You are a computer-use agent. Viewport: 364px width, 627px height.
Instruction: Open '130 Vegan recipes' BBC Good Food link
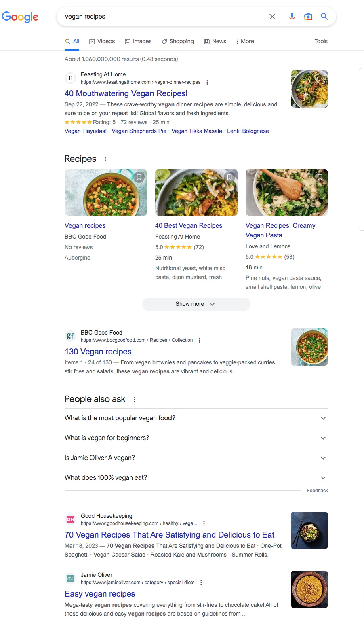[98, 352]
